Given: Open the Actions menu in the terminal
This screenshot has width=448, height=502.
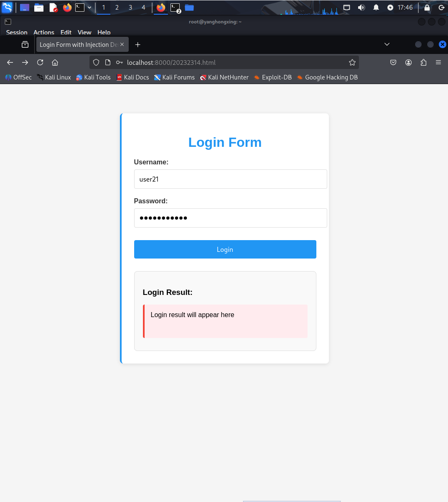Looking at the screenshot, I should (x=44, y=32).
